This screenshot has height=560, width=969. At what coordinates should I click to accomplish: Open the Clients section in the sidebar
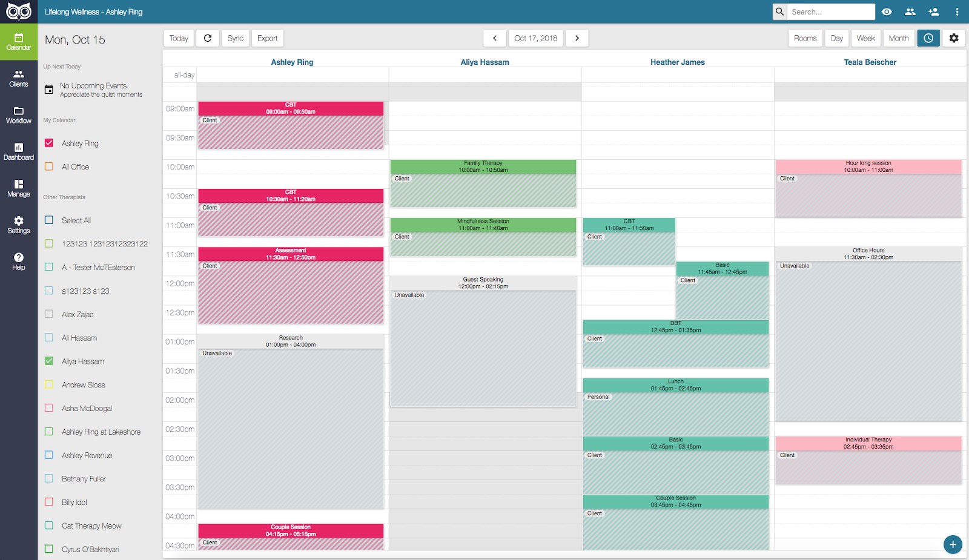pos(19,77)
